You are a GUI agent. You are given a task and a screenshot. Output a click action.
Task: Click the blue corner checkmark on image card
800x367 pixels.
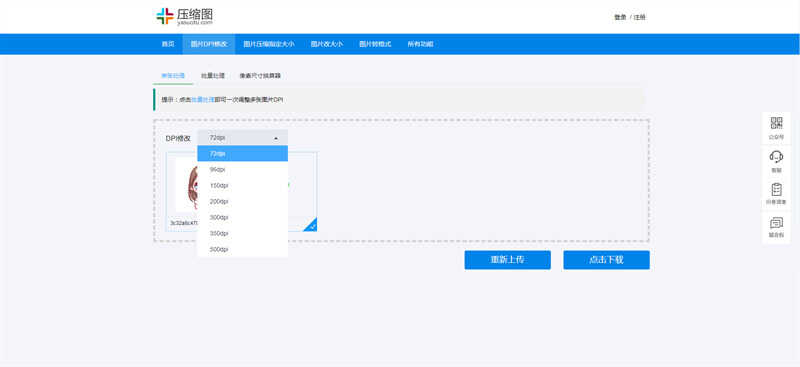pos(312,226)
